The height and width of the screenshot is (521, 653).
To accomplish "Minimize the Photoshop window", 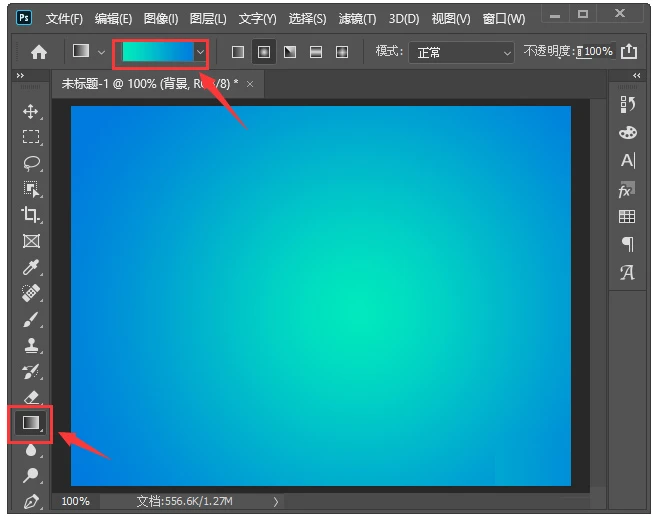I will click(555, 15).
